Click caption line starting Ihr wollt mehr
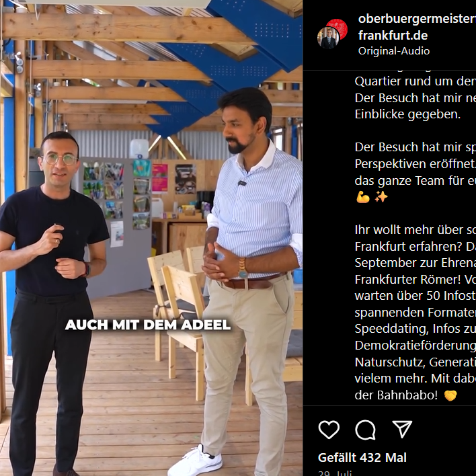Image resolution: width=476 pixels, height=476 pixels. tap(415, 230)
